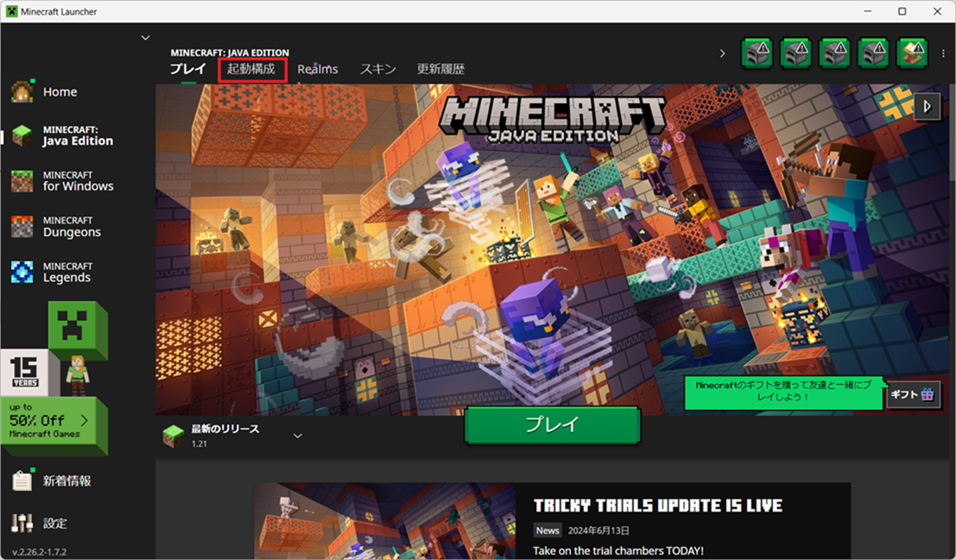956x560 pixels.
Task: Open the 更新履歴 tab
Action: [440, 69]
